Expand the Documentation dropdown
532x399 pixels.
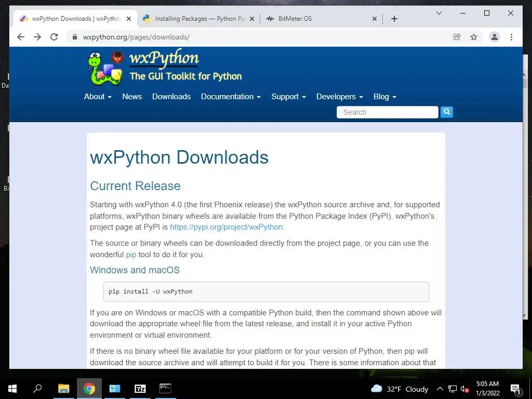pos(231,97)
